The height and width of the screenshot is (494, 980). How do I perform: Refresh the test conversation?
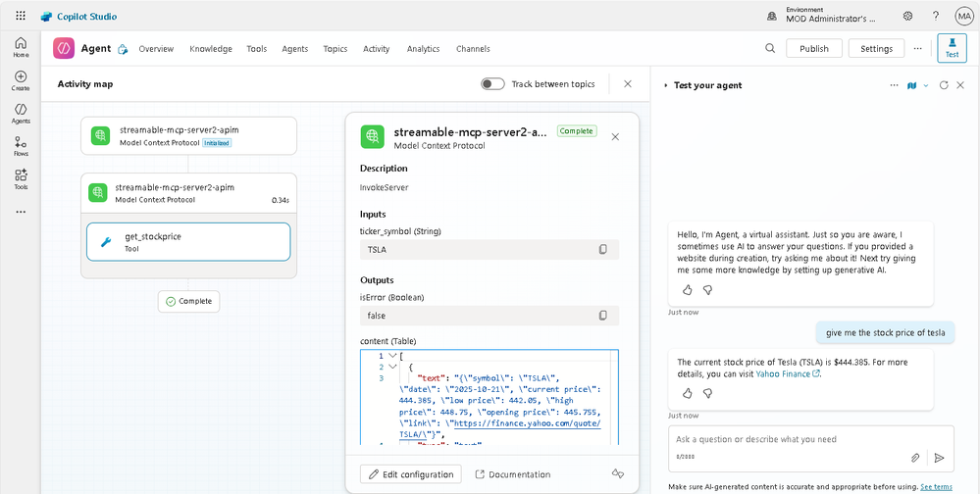944,85
